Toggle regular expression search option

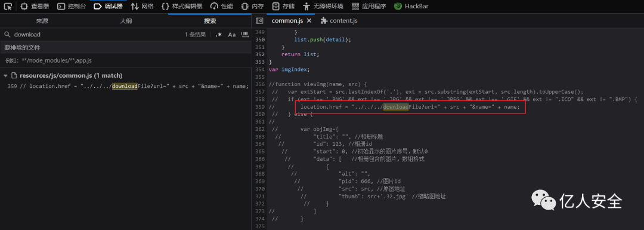218,35
